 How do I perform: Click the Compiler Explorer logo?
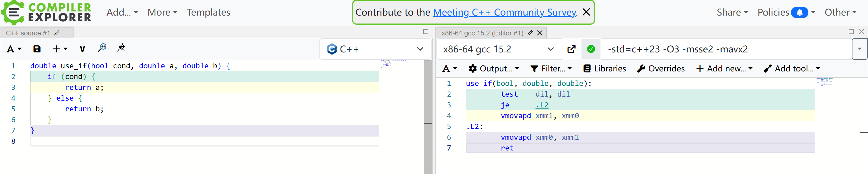click(x=47, y=12)
